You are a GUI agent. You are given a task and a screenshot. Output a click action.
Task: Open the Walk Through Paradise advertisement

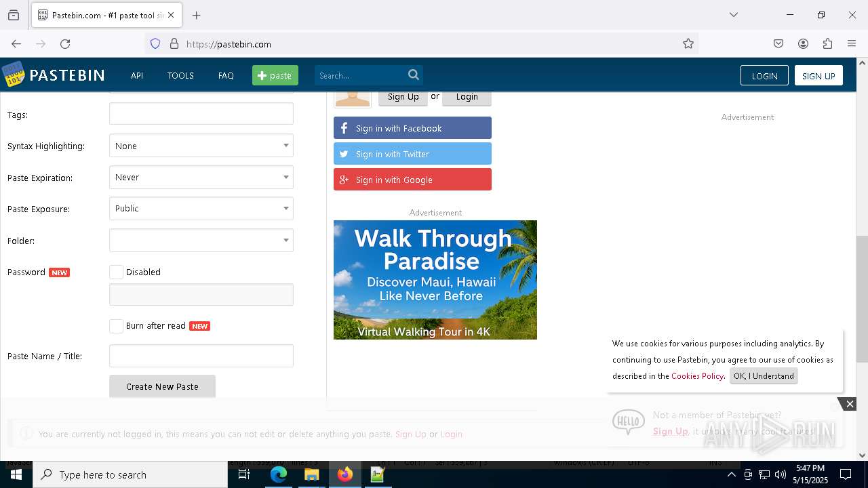[x=435, y=280]
